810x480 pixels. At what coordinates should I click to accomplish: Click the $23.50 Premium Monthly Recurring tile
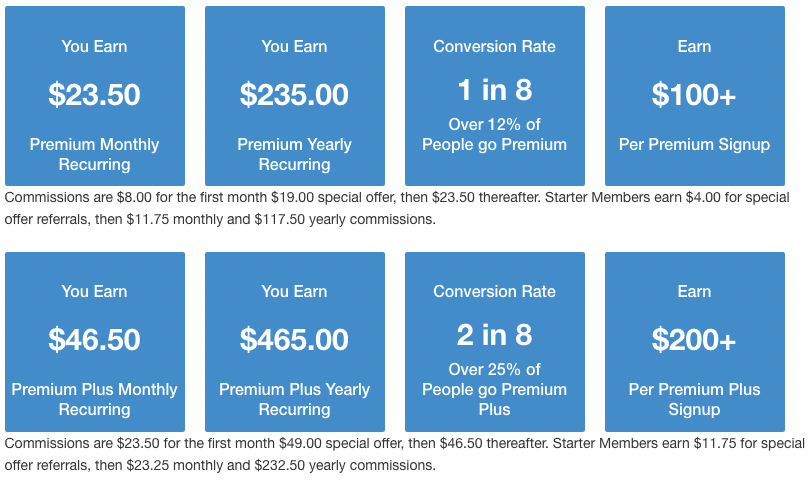click(x=95, y=96)
